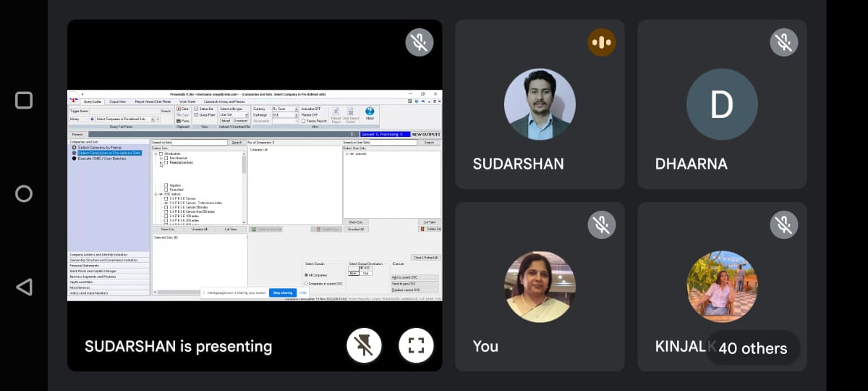The height and width of the screenshot is (391, 868).
Task: Toggle the Status Bar checkbox
Action: [196, 109]
